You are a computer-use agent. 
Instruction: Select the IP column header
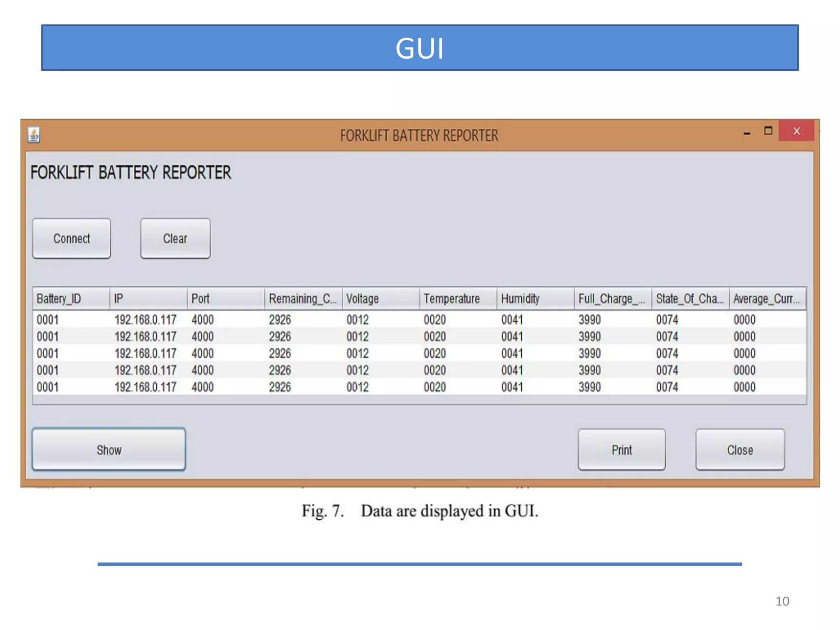tap(148, 299)
